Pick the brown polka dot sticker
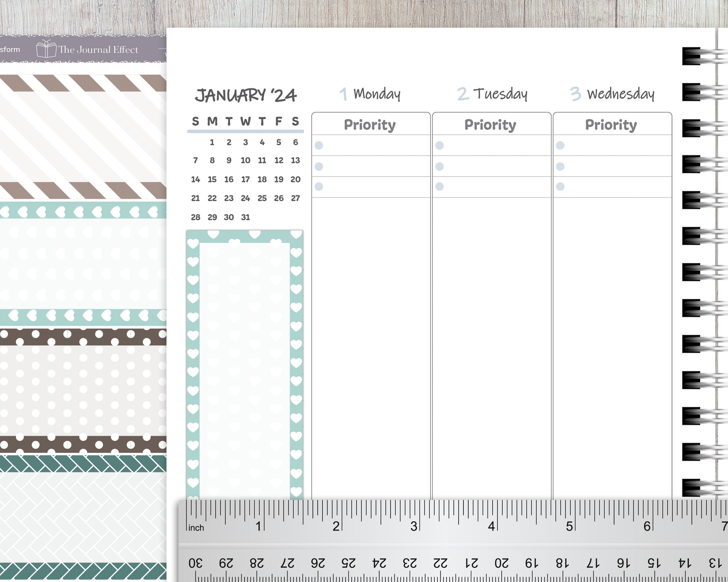 (83, 391)
